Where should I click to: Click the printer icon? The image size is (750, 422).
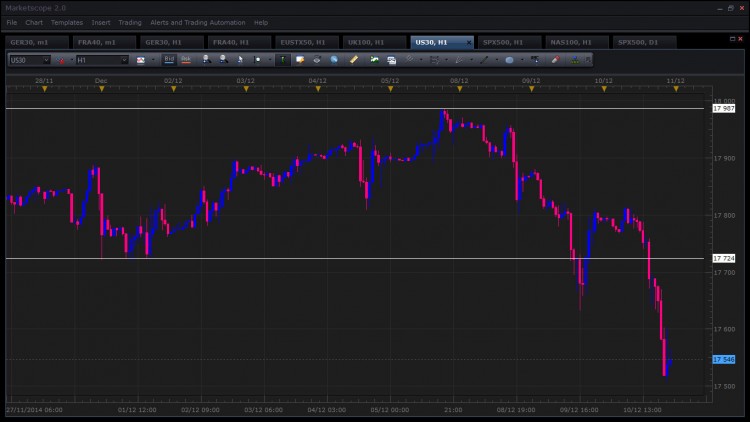[317, 60]
